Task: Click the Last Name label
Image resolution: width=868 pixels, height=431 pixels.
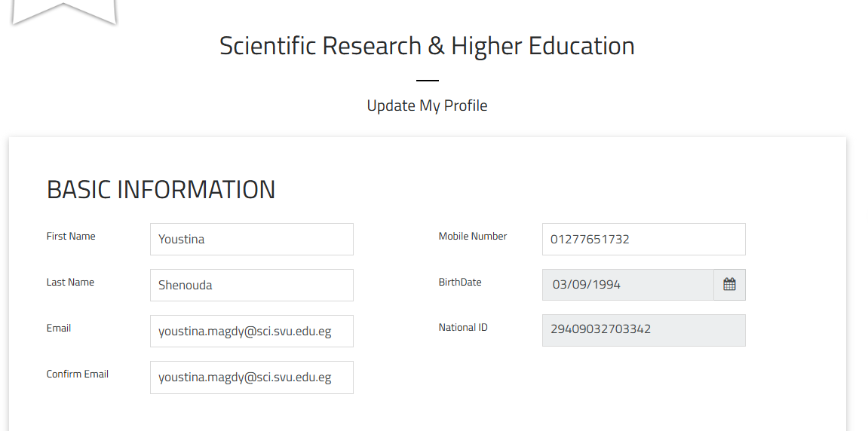Action: 70,283
